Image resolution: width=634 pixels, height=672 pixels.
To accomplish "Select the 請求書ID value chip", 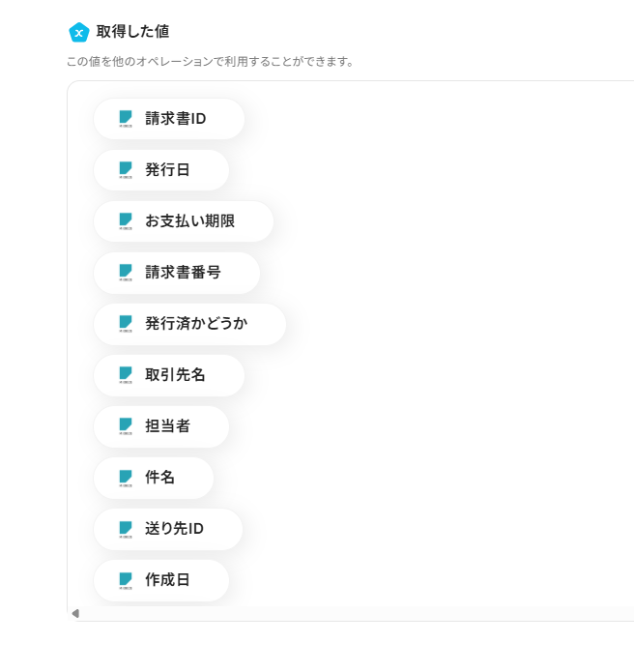I will (175, 119).
